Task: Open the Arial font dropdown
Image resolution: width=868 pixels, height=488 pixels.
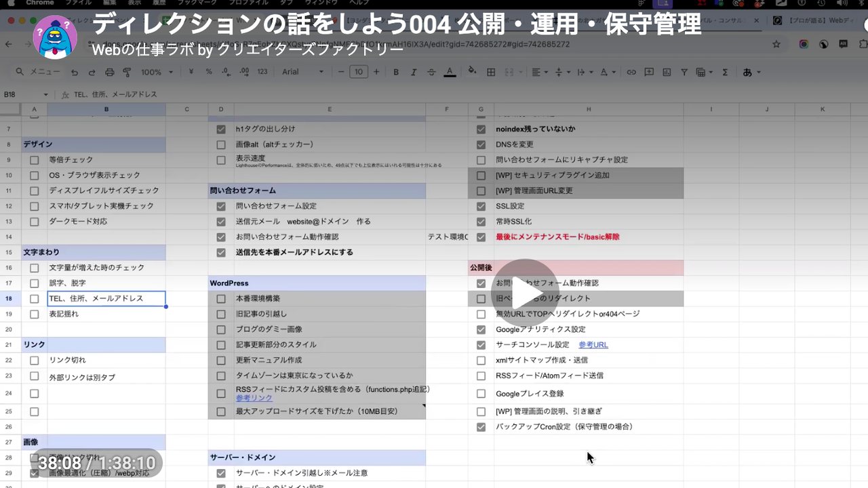Action: [303, 72]
